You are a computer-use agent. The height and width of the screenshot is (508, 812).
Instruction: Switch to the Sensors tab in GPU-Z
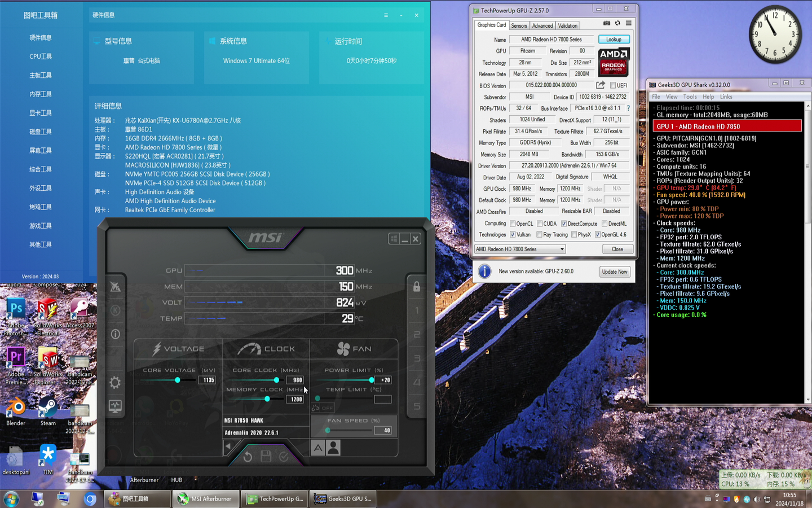pyautogui.click(x=519, y=25)
